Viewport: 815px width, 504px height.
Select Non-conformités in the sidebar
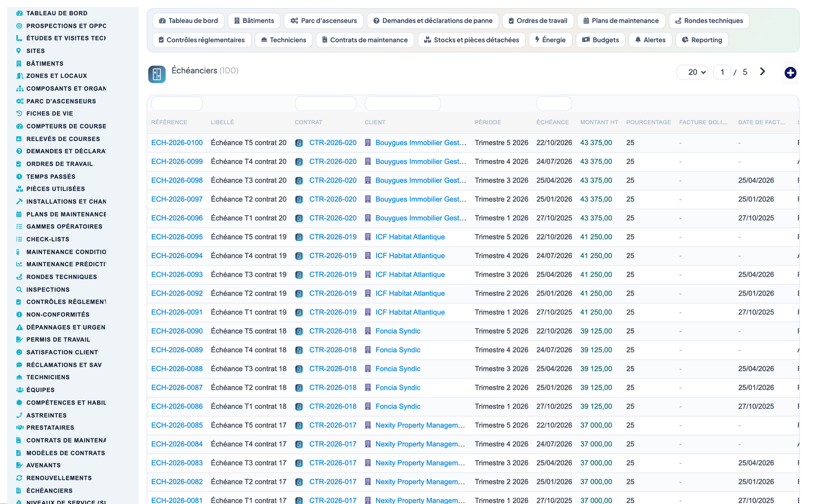(x=58, y=315)
